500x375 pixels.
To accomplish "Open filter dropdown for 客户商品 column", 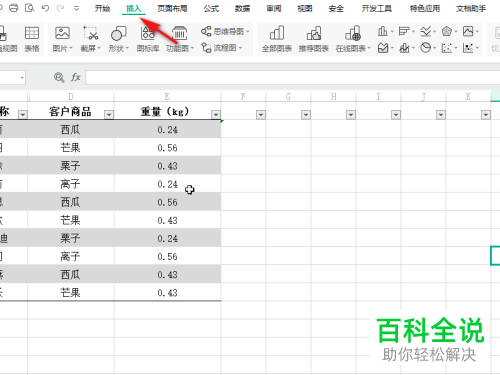I will click(109, 115).
